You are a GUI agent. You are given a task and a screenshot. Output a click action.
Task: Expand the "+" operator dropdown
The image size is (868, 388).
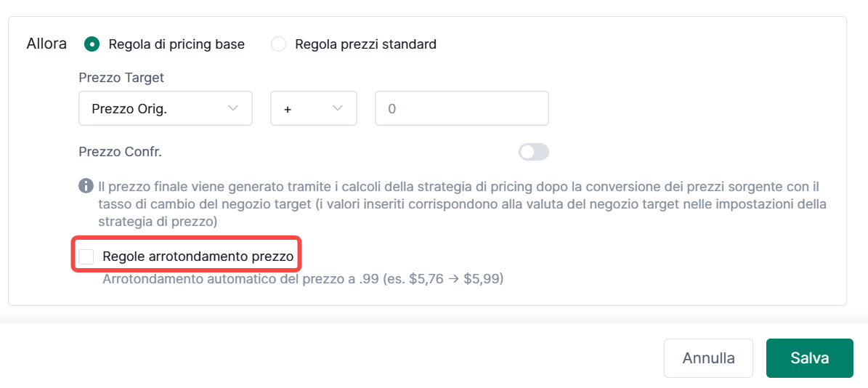tap(313, 108)
